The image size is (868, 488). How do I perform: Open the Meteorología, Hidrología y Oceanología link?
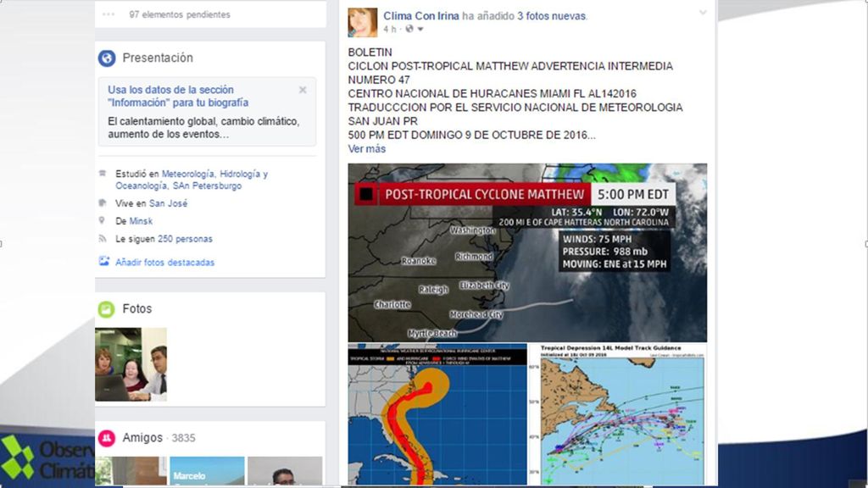point(192,180)
